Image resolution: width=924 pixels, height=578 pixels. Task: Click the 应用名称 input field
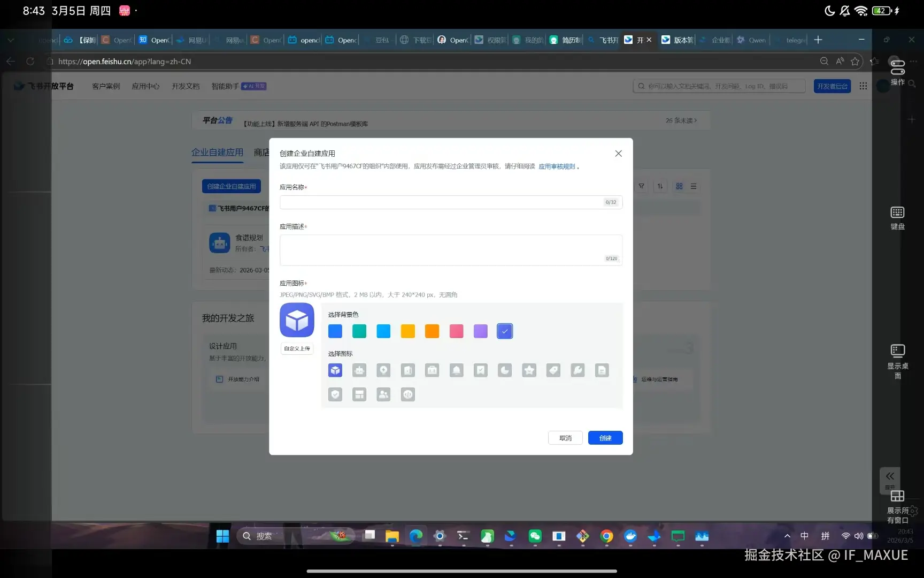pyautogui.click(x=451, y=202)
